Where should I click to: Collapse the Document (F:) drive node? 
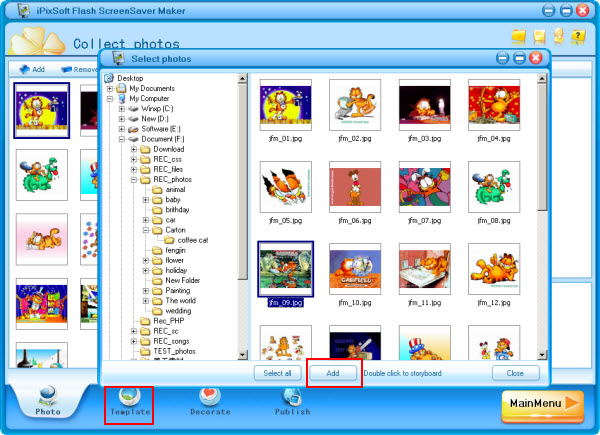122,139
